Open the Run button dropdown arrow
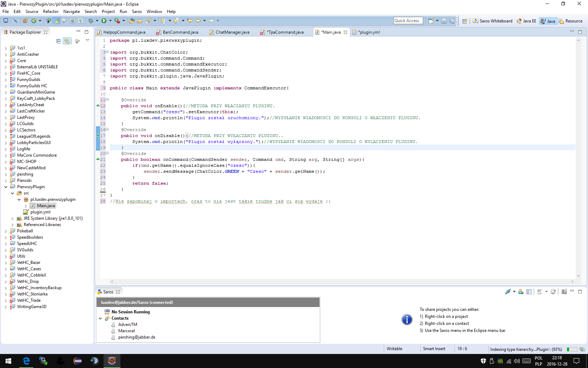 pyautogui.click(x=110, y=21)
